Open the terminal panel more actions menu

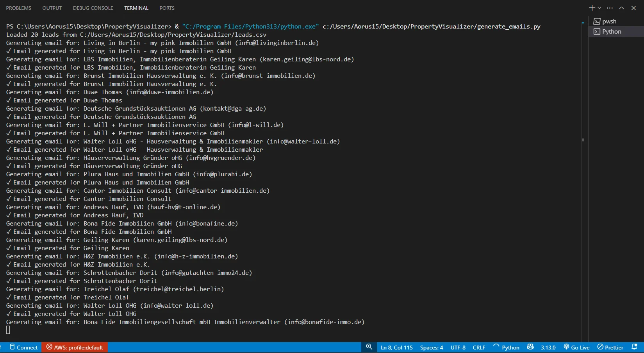[x=610, y=8]
